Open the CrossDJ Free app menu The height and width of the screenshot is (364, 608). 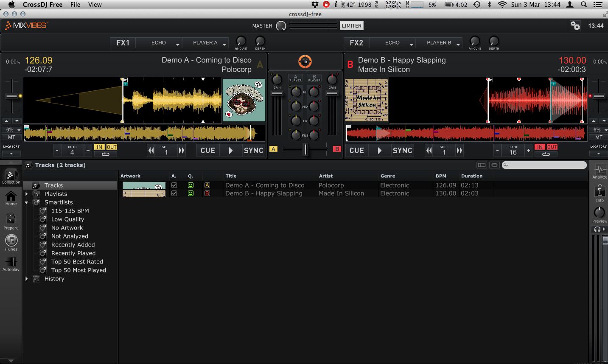(x=42, y=5)
